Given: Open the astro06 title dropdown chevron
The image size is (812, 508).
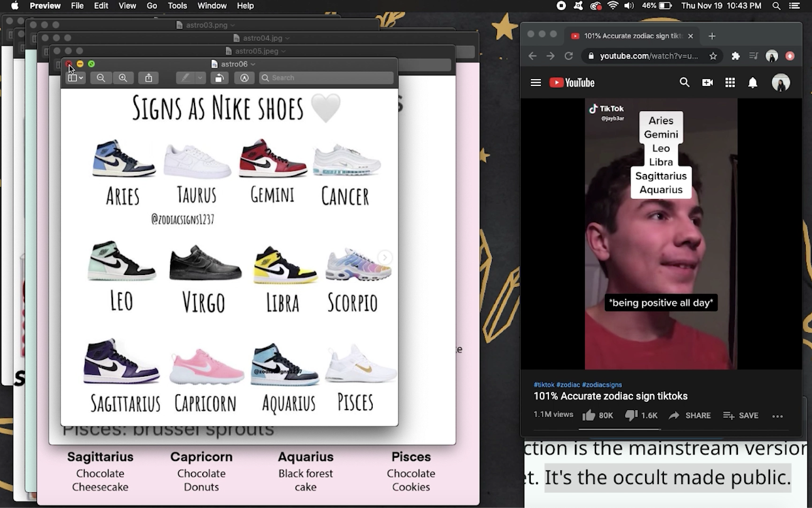Looking at the screenshot, I should [x=253, y=64].
